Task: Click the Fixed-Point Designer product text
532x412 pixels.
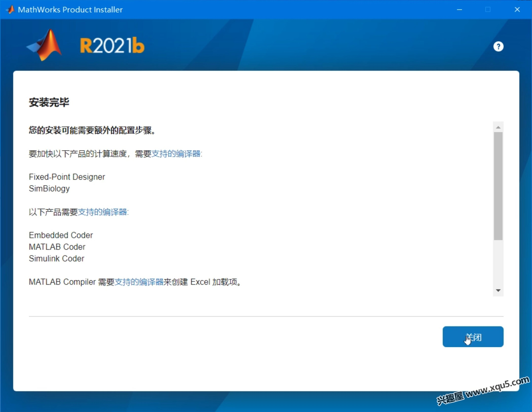Action: (x=67, y=177)
